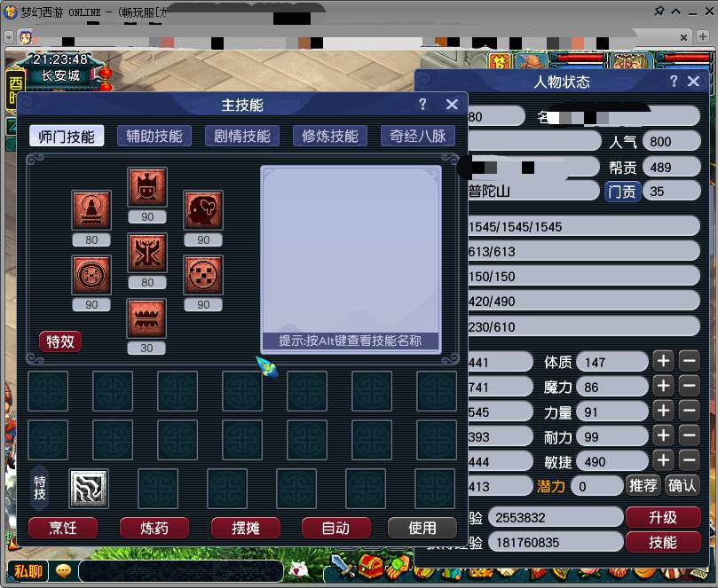The width and height of the screenshot is (718, 588).
Task: Select the level-30 crown skill icon
Action: [x=146, y=318]
